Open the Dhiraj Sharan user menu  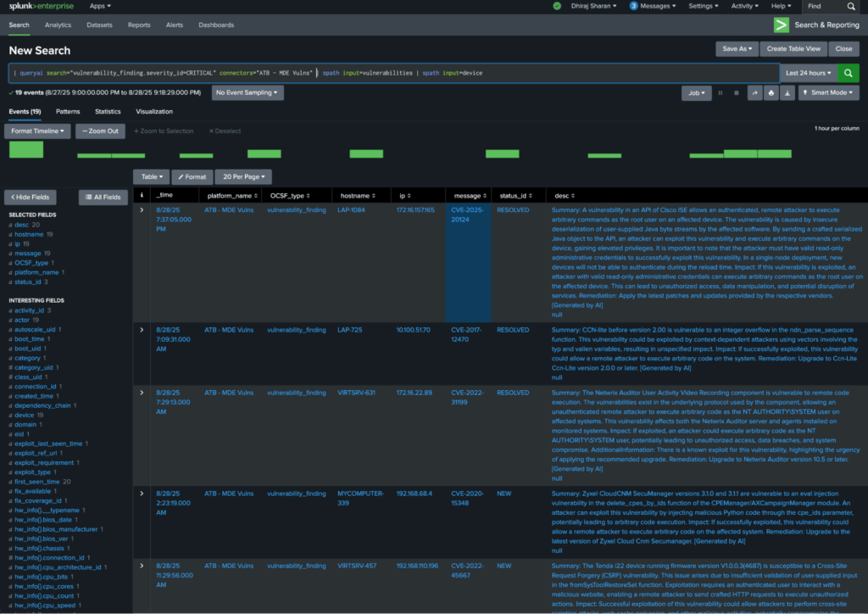593,6
